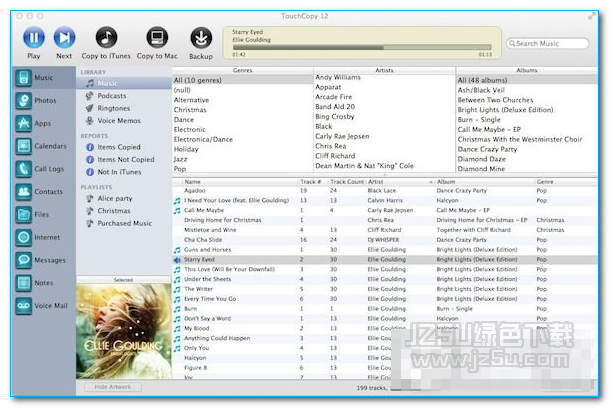
Task: Select Music in the Library list
Action: (x=124, y=83)
